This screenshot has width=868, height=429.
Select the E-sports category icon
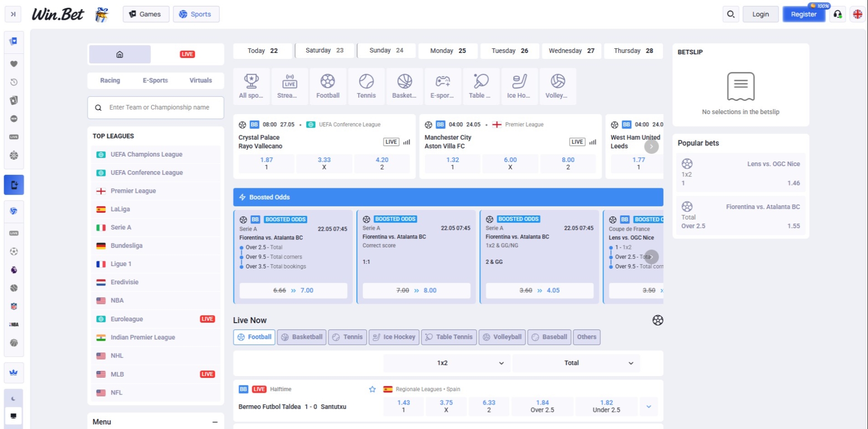[443, 86]
